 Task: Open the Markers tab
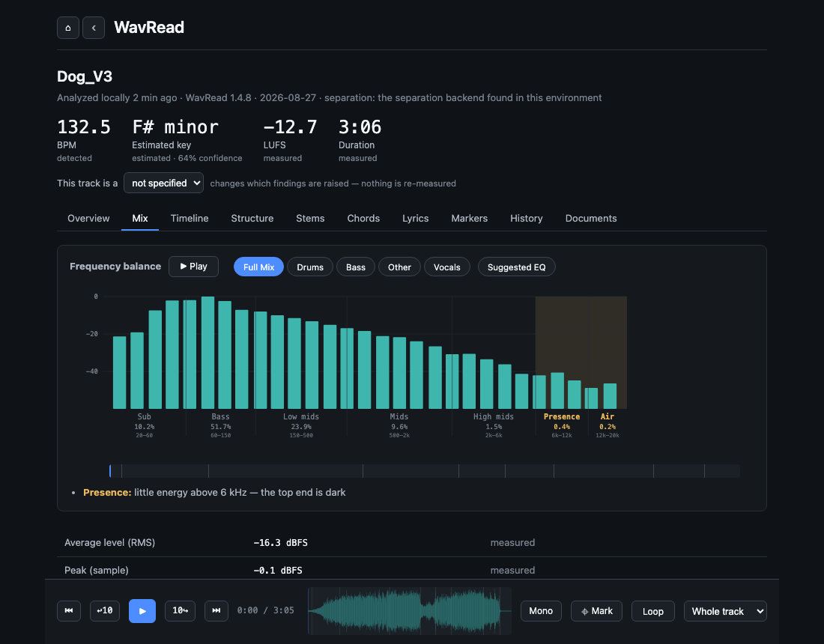(x=469, y=219)
